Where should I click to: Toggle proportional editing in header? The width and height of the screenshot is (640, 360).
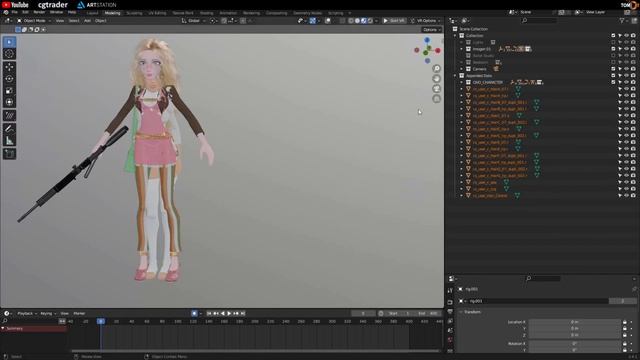coord(243,20)
